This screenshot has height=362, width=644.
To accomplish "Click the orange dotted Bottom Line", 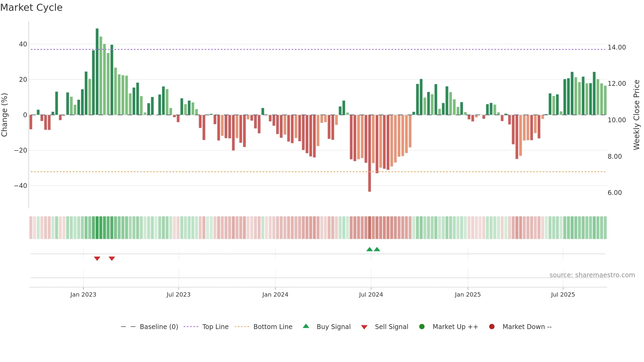I will tap(318, 172).
